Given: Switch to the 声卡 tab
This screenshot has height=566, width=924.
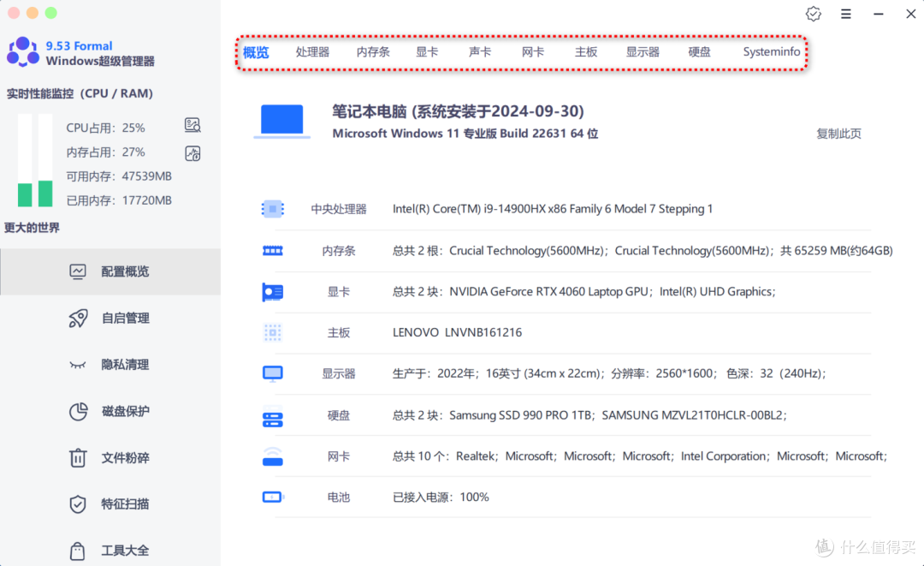Looking at the screenshot, I should click(x=480, y=52).
